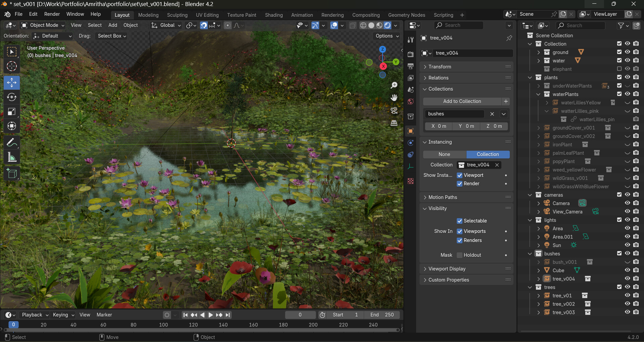
Task: Switch to the Shading workspace tab
Action: [274, 15]
